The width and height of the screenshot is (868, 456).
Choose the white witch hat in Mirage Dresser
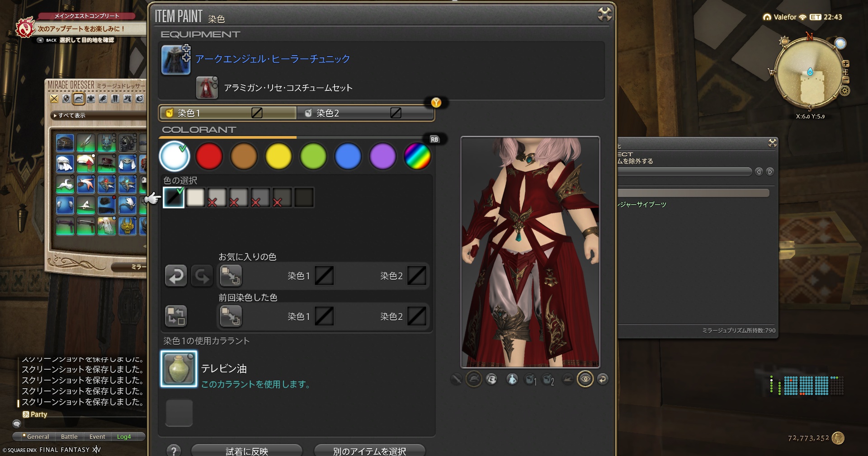[x=86, y=205]
